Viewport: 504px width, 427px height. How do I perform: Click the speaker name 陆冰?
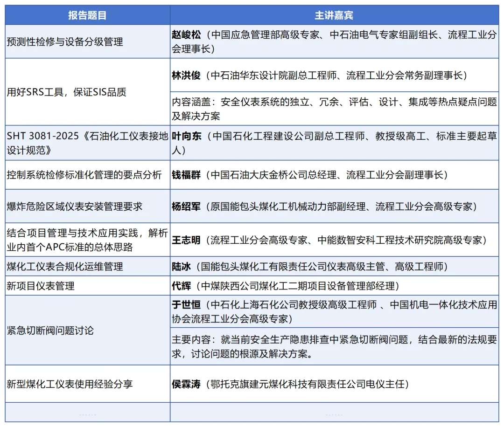[181, 267]
